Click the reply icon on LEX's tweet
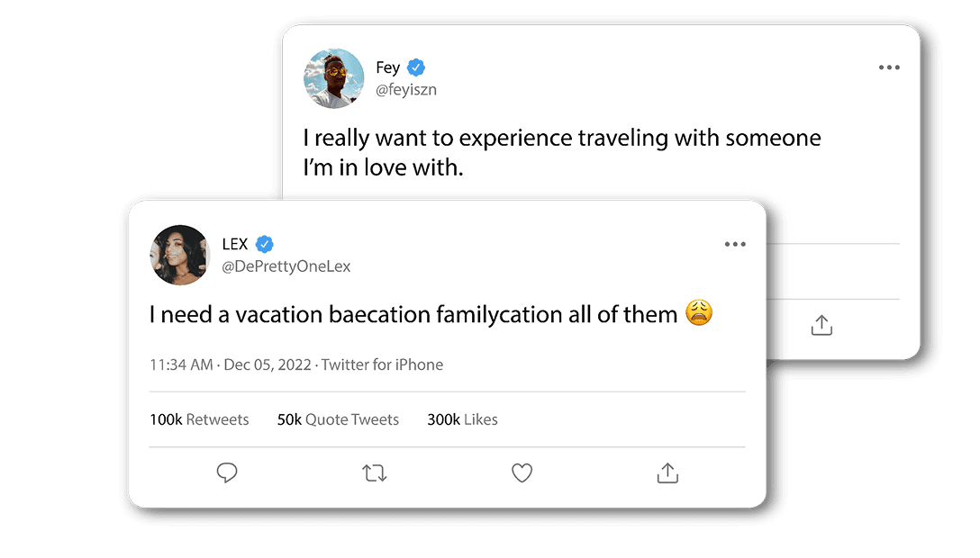Viewport: 980px width, 558px height. (x=227, y=472)
